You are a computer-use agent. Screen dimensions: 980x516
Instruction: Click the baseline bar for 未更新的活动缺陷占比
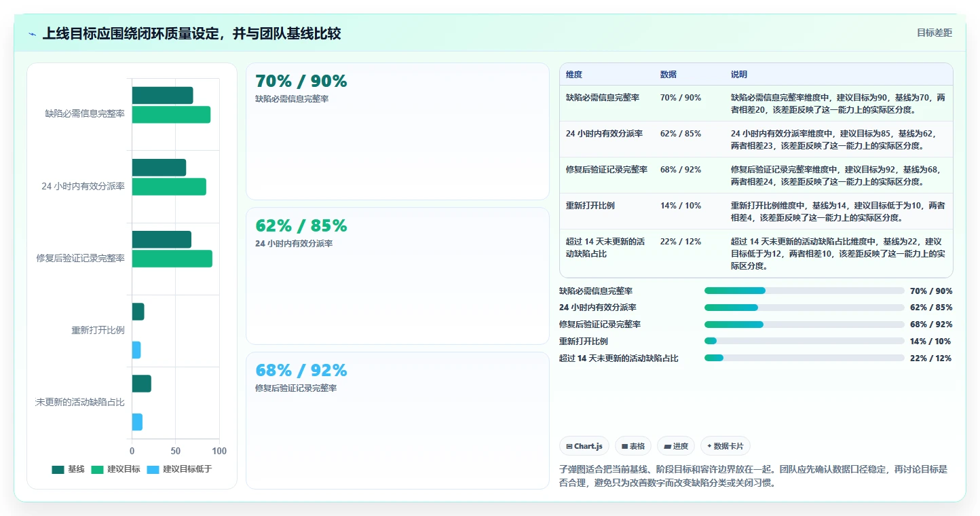pyautogui.click(x=142, y=384)
